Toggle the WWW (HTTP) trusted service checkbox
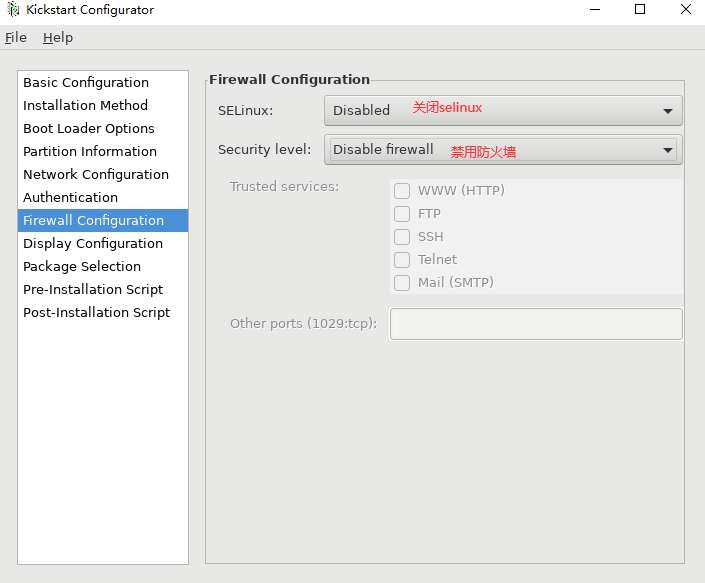 pos(402,191)
